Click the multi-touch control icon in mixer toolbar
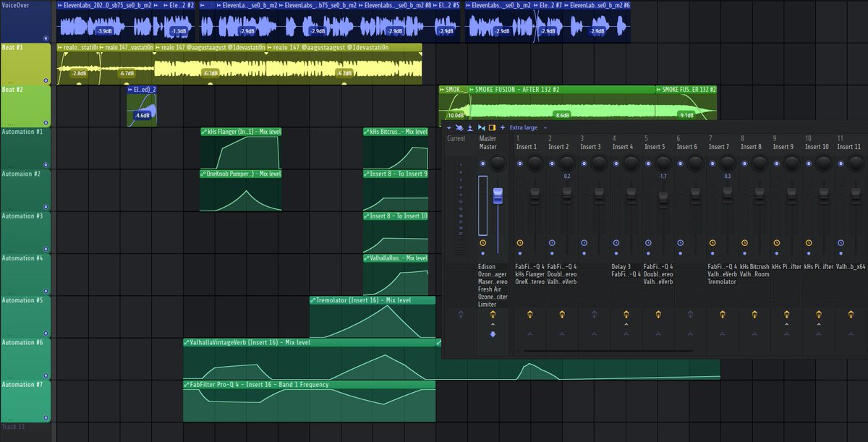868x442 pixels. pyautogui.click(x=459, y=127)
